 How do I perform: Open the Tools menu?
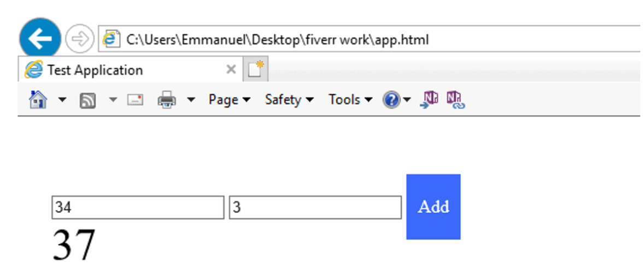350,99
